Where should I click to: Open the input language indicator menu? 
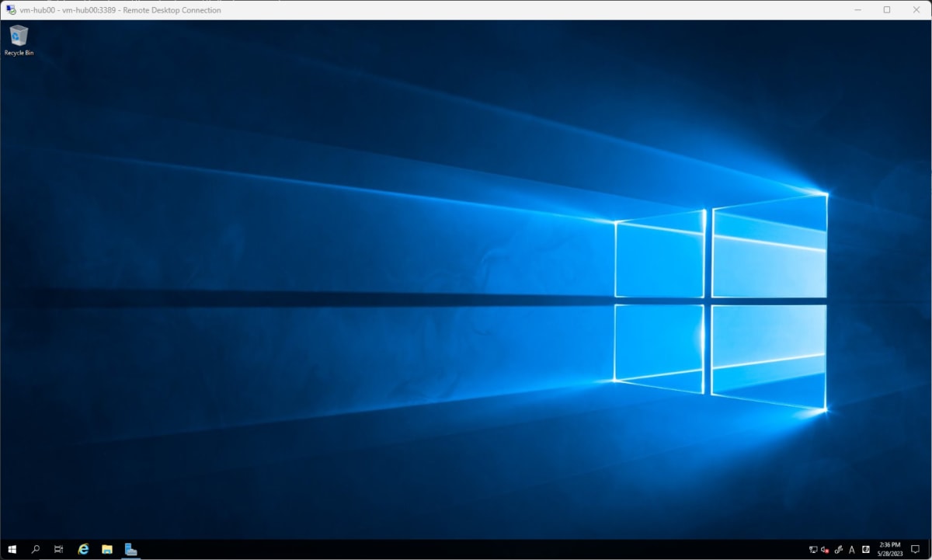(x=852, y=550)
